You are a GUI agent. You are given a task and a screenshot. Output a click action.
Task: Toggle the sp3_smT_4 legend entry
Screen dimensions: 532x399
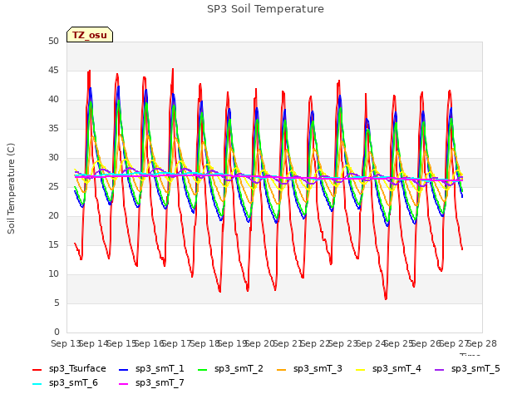388,369
